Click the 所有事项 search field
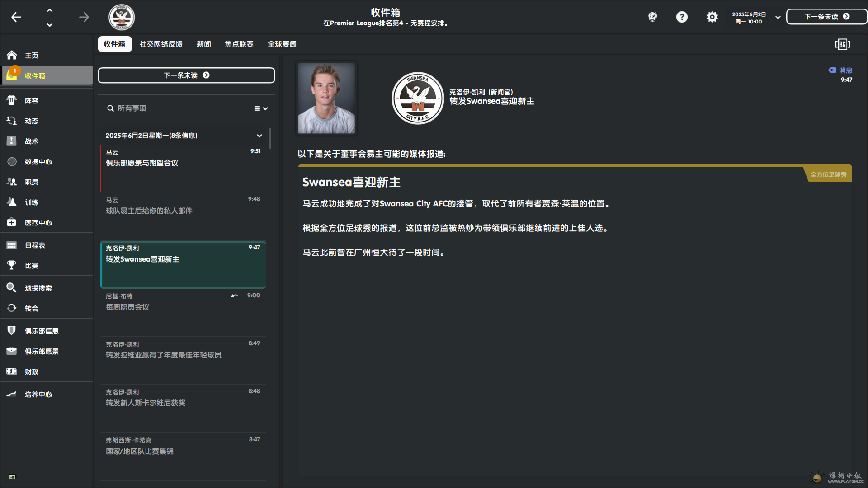The height and width of the screenshot is (488, 868). 174,108
